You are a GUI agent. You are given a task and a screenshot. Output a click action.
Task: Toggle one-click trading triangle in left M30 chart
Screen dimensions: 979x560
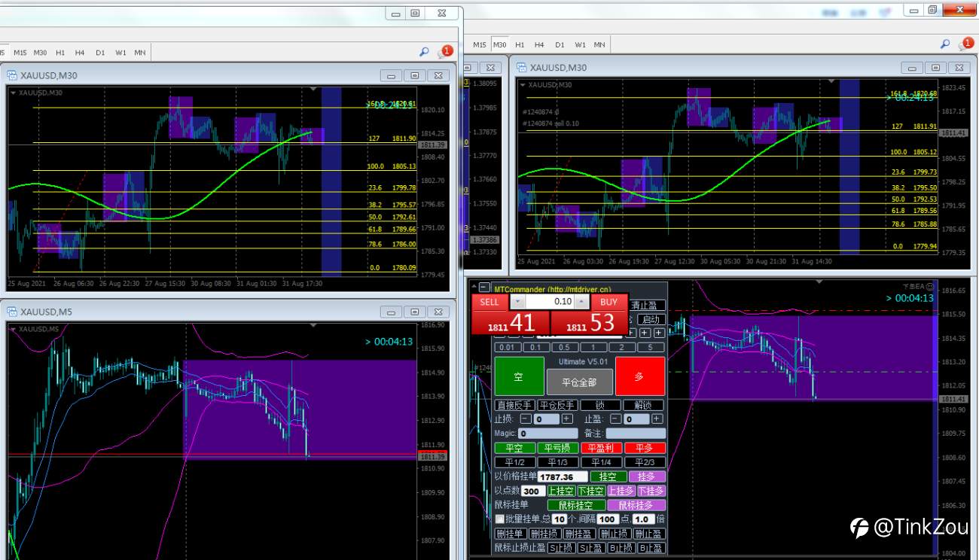pyautogui.click(x=14, y=93)
